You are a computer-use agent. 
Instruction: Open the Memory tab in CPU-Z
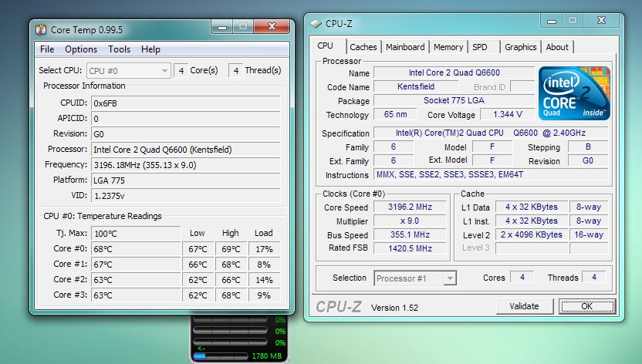click(448, 47)
